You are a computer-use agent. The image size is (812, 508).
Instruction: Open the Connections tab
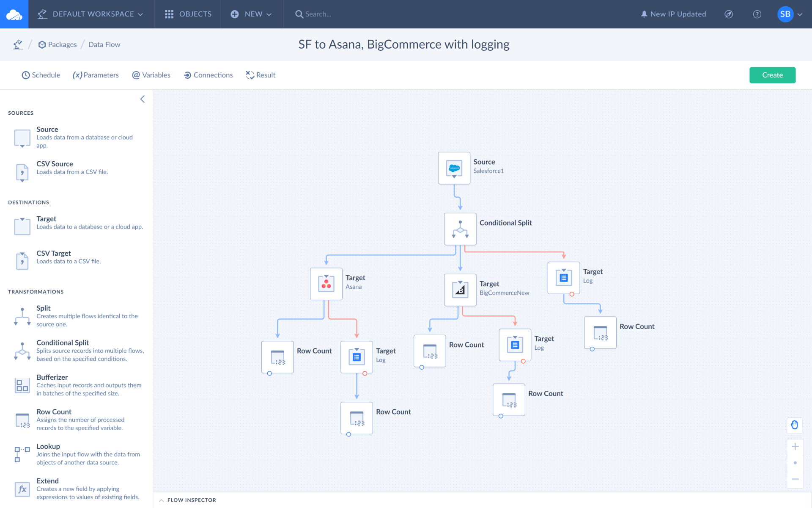click(x=208, y=75)
